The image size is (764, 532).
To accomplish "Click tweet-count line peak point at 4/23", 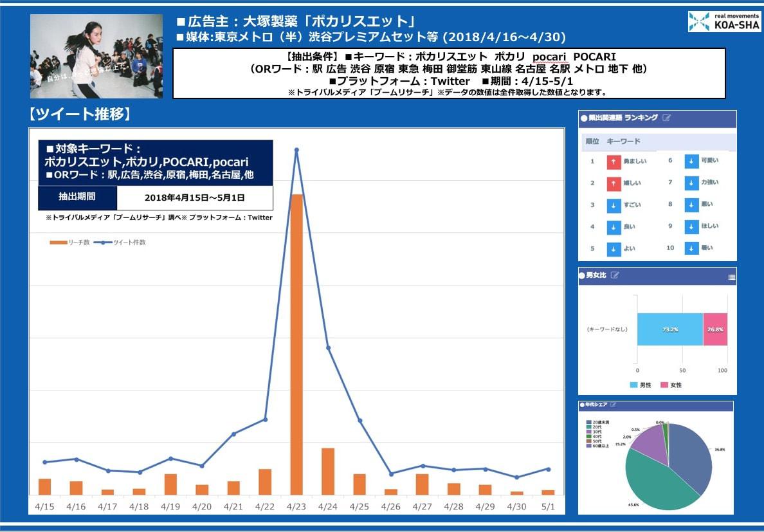I will coord(296,150).
